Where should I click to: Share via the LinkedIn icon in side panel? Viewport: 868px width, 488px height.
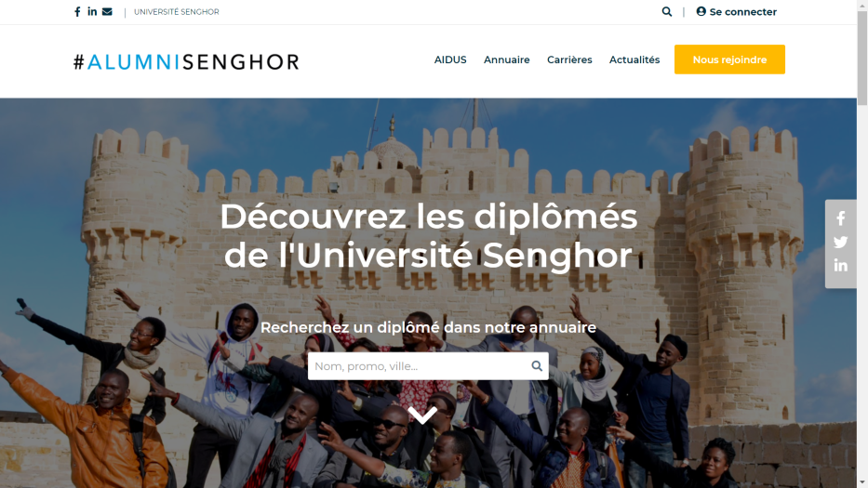click(x=840, y=266)
